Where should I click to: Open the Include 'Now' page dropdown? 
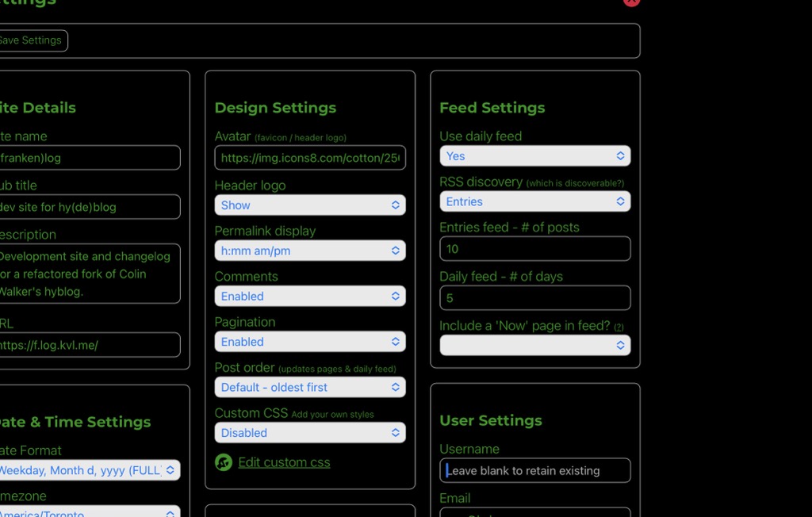534,346
